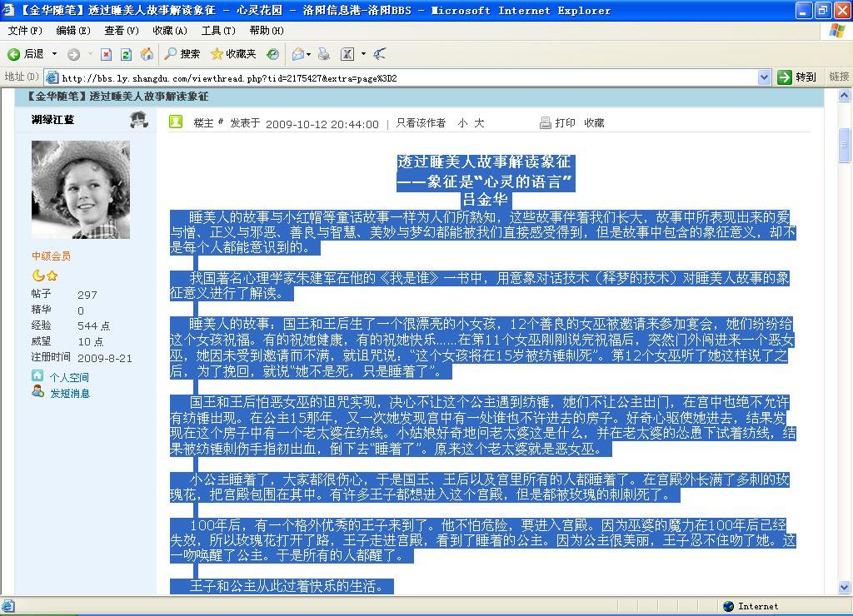Click the 转到 (Go) button
This screenshot has width=853, height=616.
coord(797,77)
